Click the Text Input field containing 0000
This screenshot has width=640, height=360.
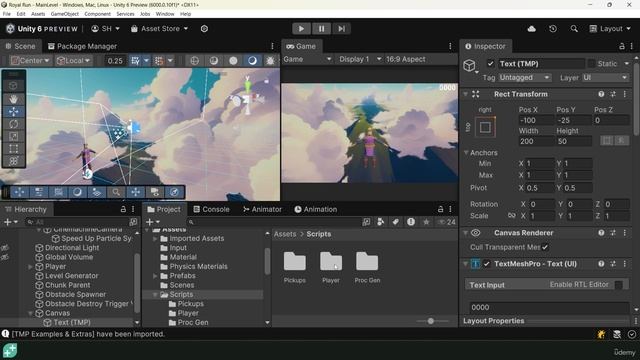[x=548, y=307]
